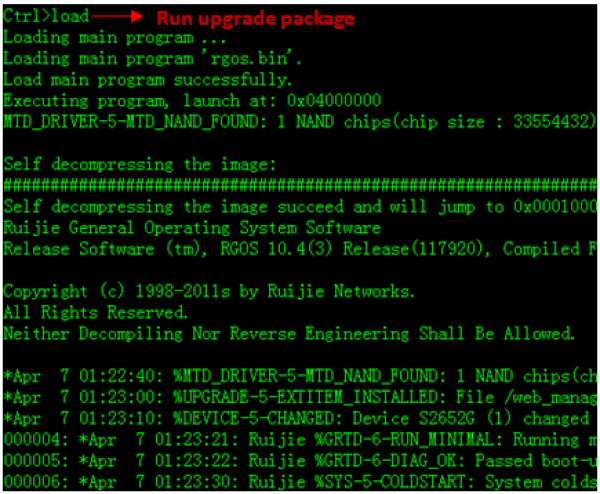Click the 'Ctrl>load' command prompt

coord(46,16)
